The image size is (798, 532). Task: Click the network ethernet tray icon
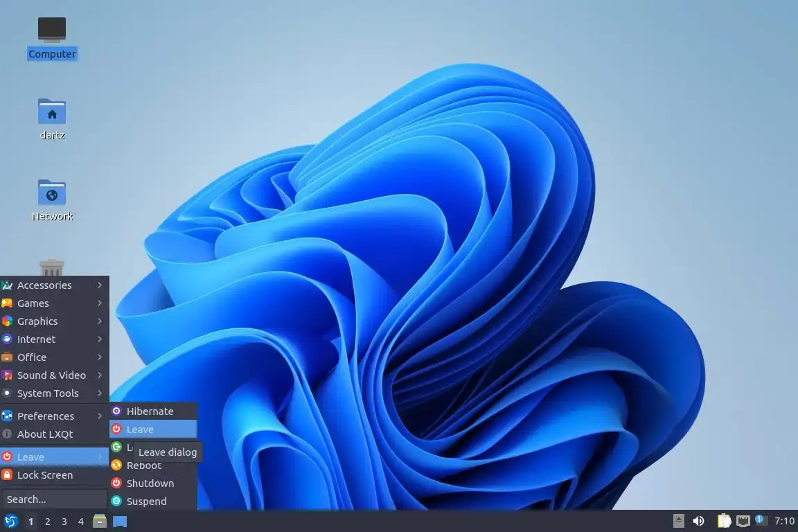click(x=743, y=521)
